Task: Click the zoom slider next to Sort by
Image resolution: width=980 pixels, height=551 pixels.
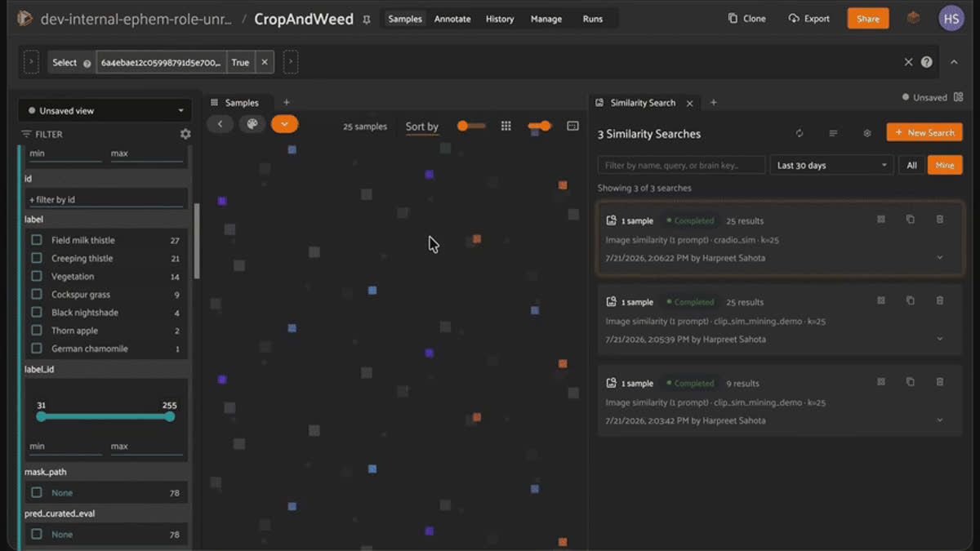Action: (471, 126)
